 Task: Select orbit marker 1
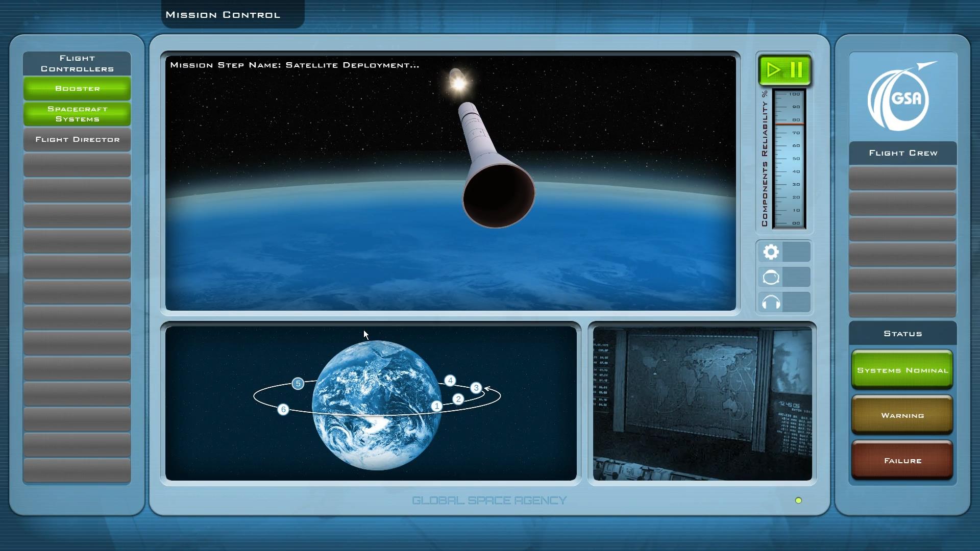pos(437,406)
